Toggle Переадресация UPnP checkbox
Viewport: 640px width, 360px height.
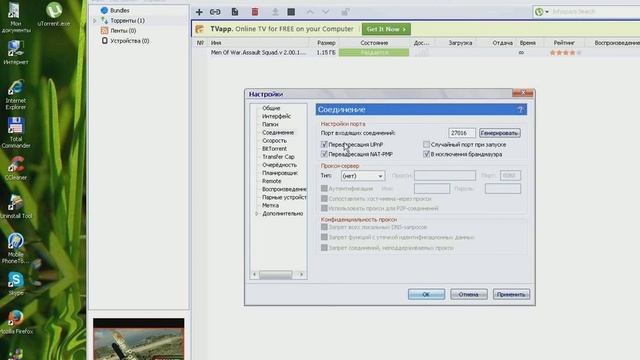coord(324,144)
